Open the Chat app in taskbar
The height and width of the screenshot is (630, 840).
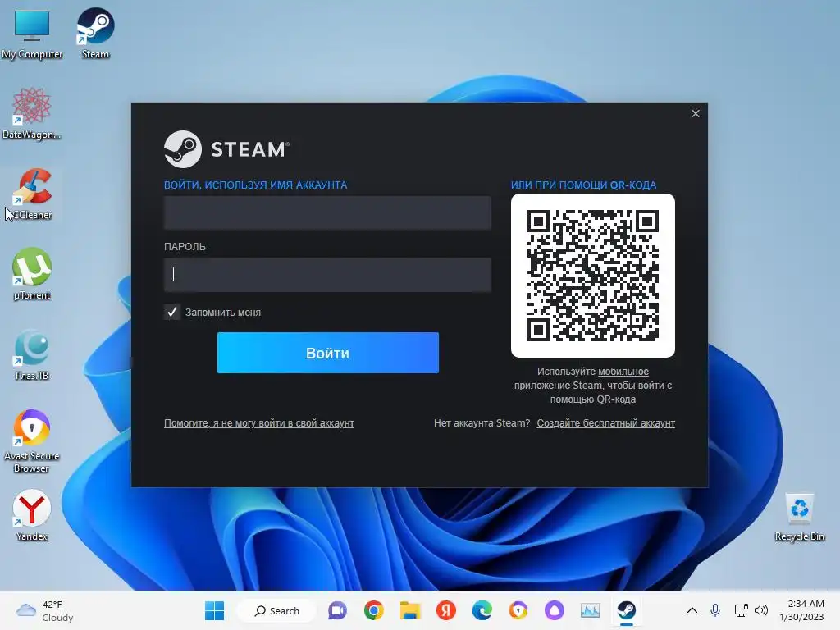tap(337, 610)
